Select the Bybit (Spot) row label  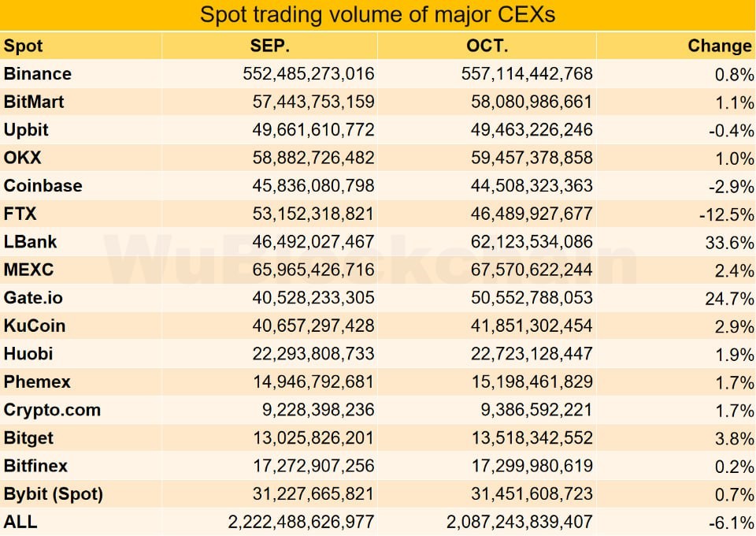click(x=53, y=494)
